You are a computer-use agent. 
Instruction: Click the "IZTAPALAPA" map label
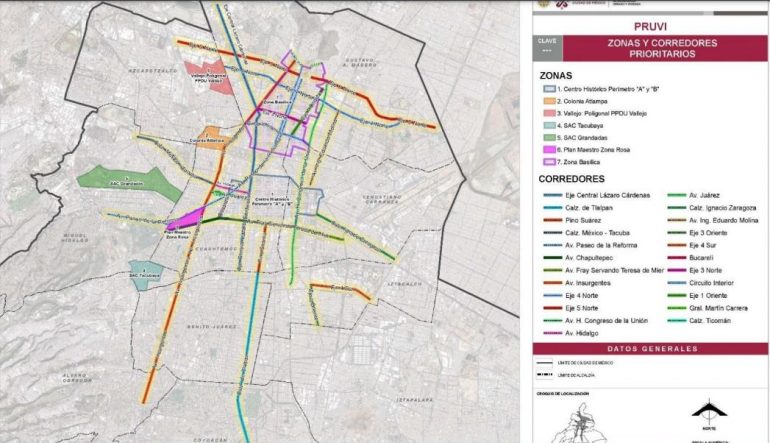[x=416, y=400]
